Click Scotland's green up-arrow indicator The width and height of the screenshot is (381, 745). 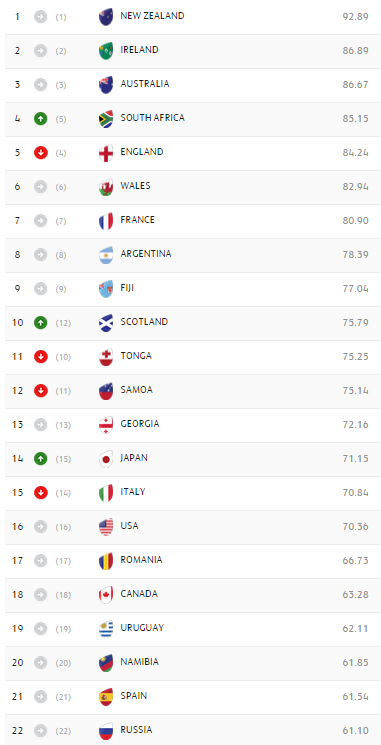41,323
